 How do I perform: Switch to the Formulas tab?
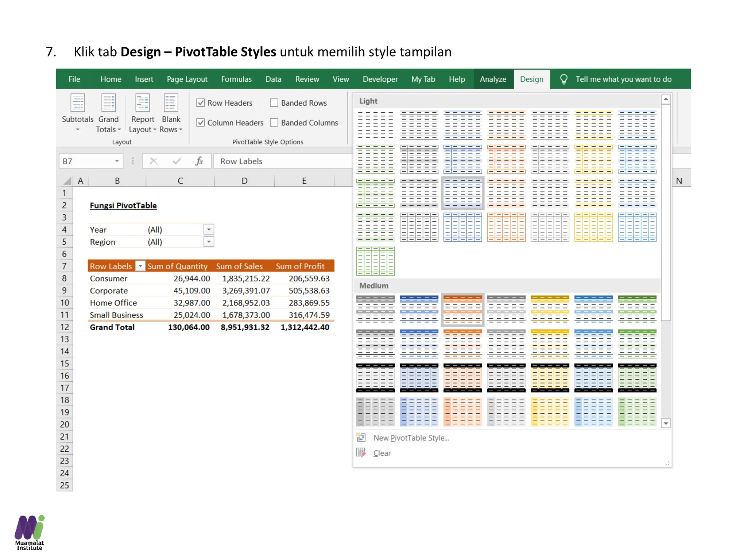(x=236, y=79)
